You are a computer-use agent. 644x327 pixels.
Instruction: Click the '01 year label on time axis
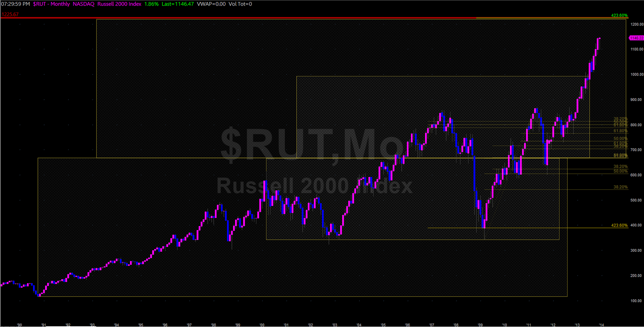286,325
